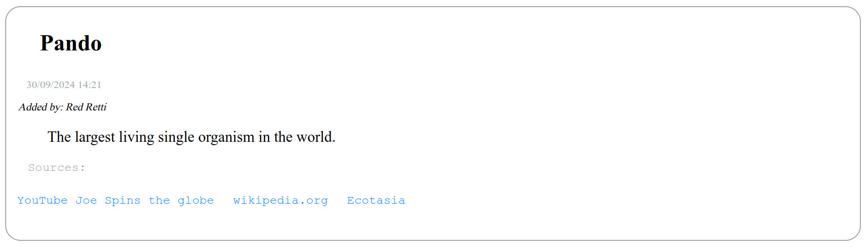The image size is (868, 247).
Task: Click the word 'Spins' in the YouTube link
Action: tap(123, 200)
